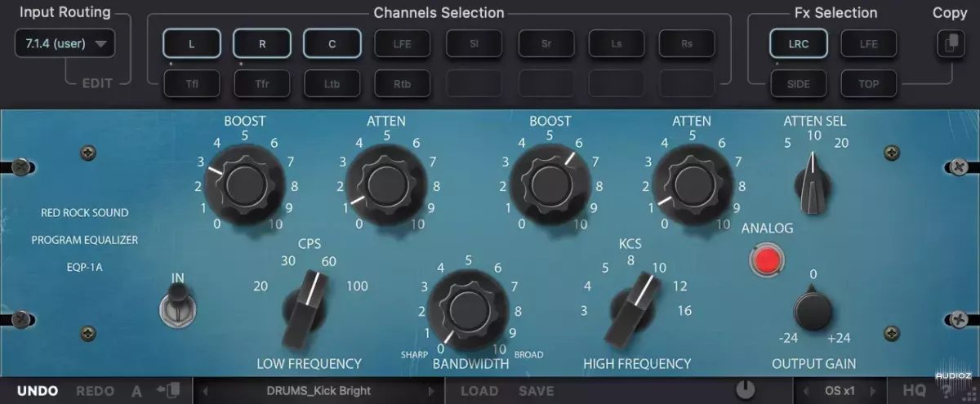Toggle the red ANALOG button
This screenshot has width=980, height=404.
pyautogui.click(x=766, y=260)
